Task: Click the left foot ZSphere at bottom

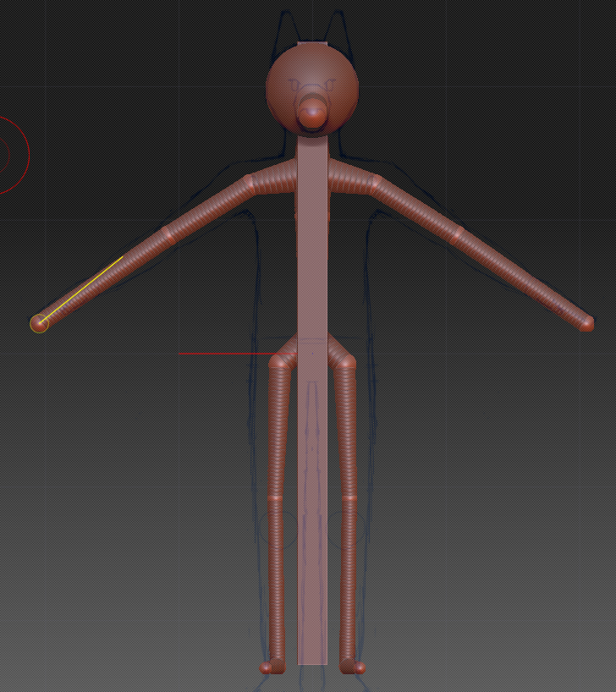Action: (x=267, y=667)
